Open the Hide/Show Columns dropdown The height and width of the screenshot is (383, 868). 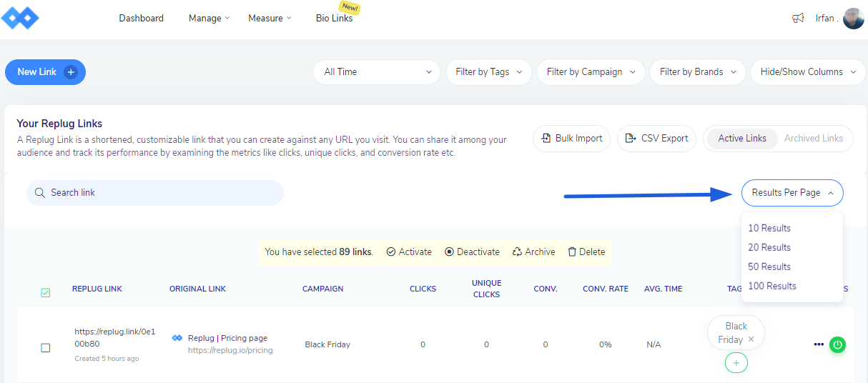pyautogui.click(x=808, y=71)
